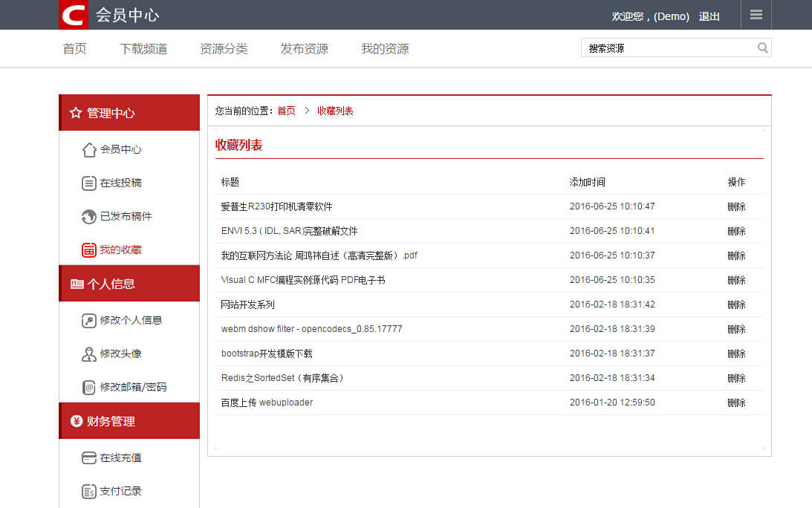812x508 pixels.
Task: Click the globe icon beside 已发布稿件
Action: (88, 216)
